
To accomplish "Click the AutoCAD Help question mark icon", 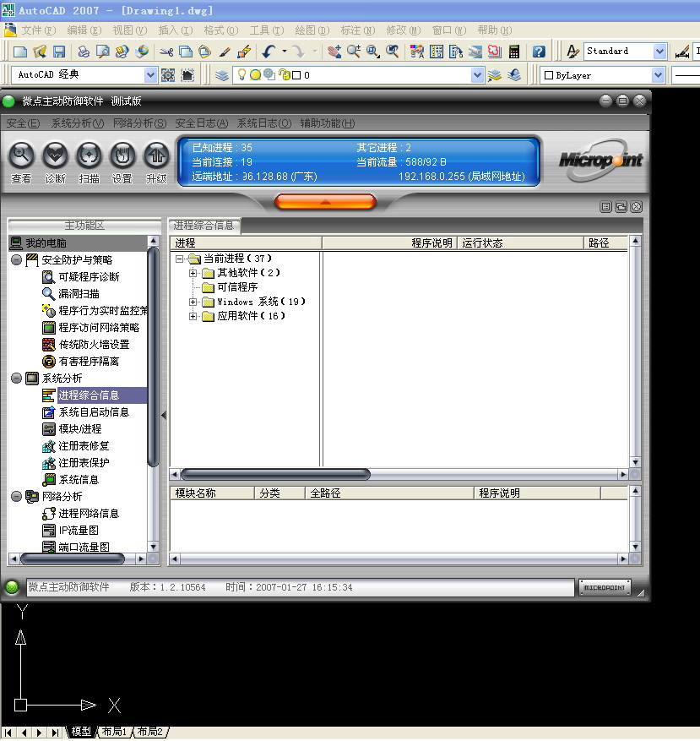I will pos(539,51).
